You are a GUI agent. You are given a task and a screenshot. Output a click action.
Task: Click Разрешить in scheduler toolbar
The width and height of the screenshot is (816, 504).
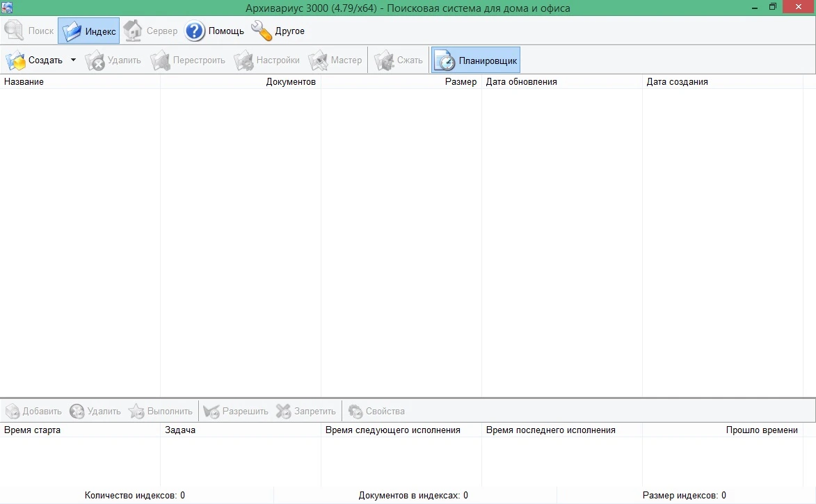[x=236, y=411]
